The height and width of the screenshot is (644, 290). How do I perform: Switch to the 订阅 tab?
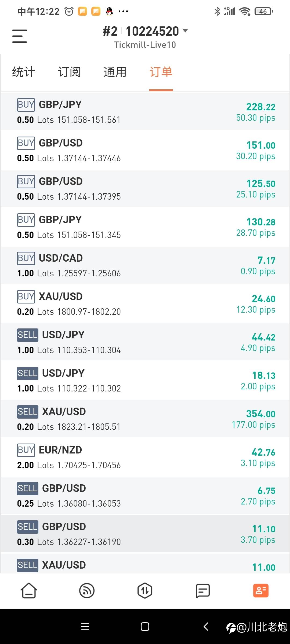[69, 72]
